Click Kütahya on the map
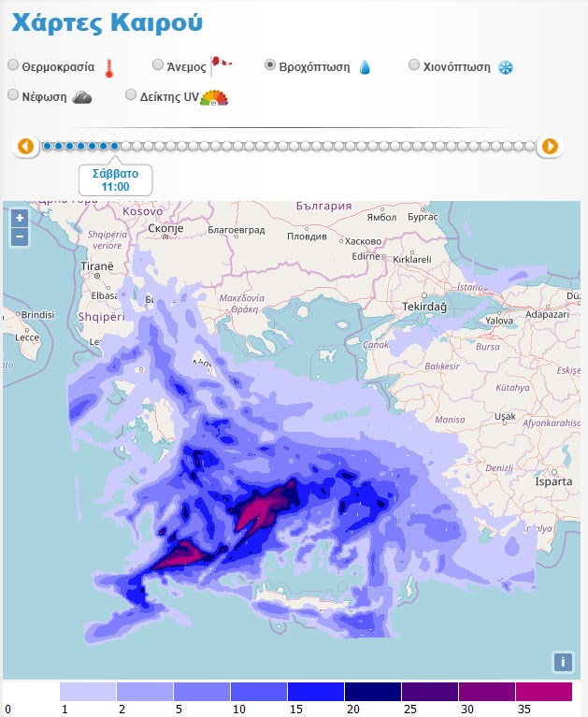This screenshot has height=717, width=588. pos(513,388)
